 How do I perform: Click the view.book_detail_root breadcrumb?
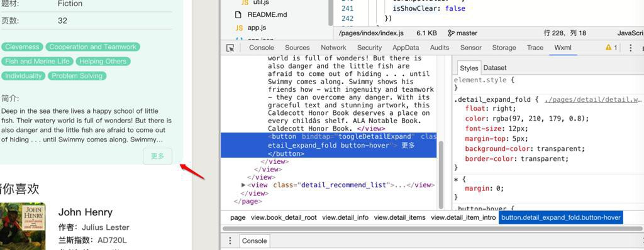click(x=284, y=217)
